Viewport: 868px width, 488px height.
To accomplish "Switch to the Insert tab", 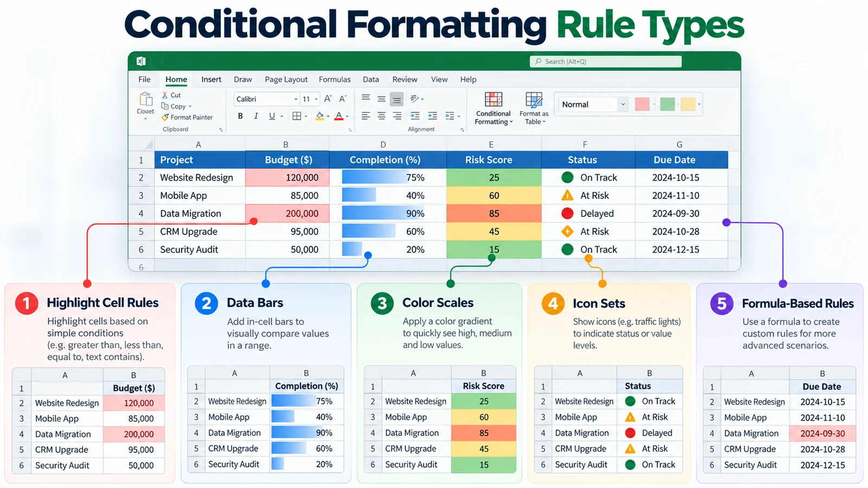I will tap(211, 79).
